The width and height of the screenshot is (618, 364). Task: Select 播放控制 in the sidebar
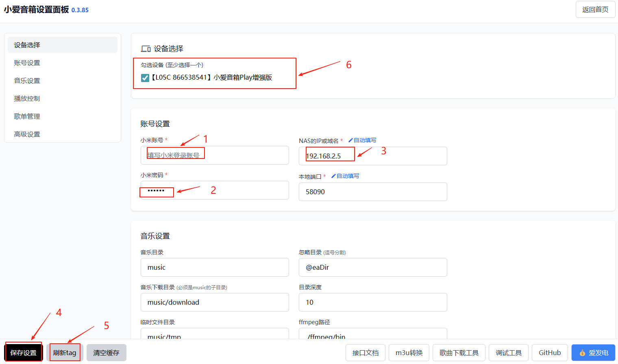pyautogui.click(x=63, y=98)
